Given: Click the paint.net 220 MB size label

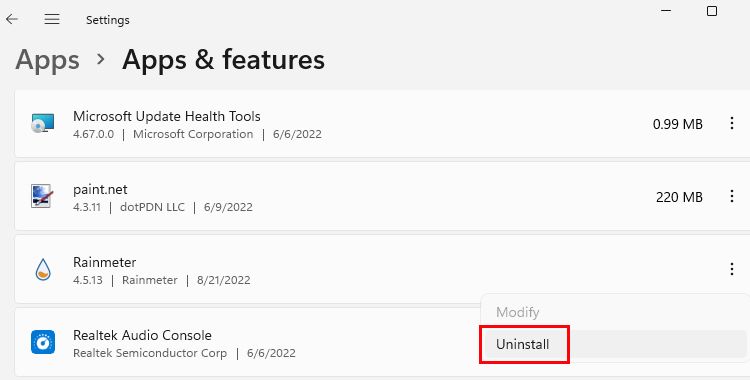Looking at the screenshot, I should coord(679,197).
